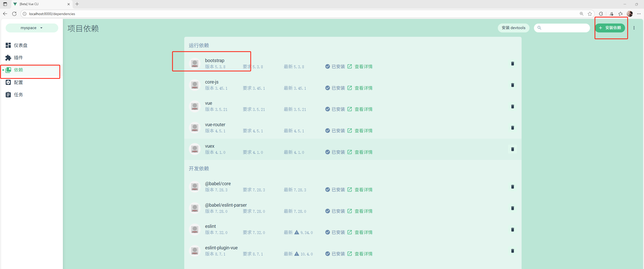Open the three-dot more options menu
Screen dimensions: 644x269
(634, 28)
